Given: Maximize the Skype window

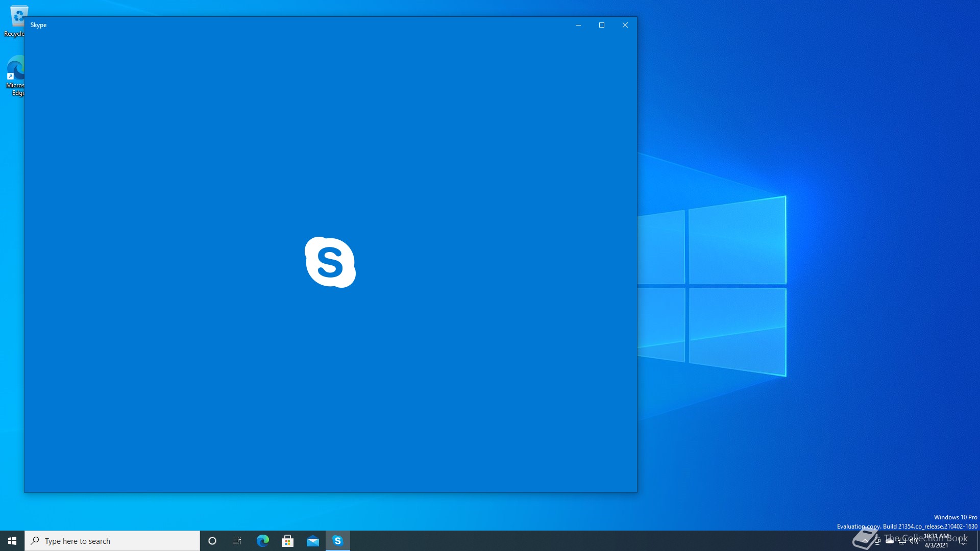Looking at the screenshot, I should click(x=602, y=25).
